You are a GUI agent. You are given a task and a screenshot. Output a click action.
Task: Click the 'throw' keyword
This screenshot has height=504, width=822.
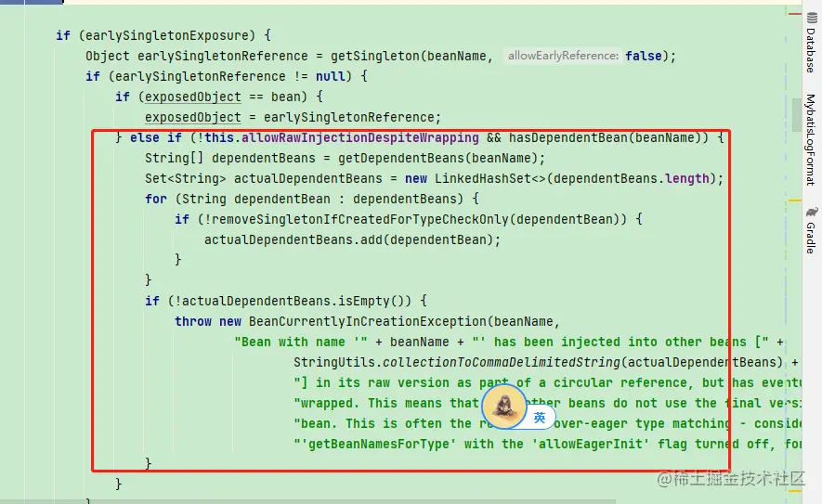coord(193,322)
